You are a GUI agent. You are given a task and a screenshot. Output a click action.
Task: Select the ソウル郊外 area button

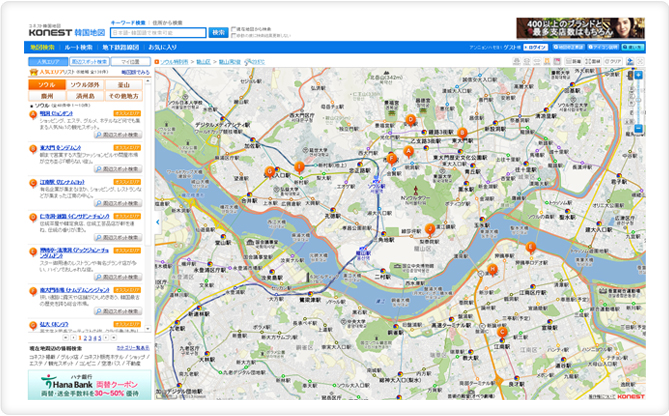pos(89,85)
